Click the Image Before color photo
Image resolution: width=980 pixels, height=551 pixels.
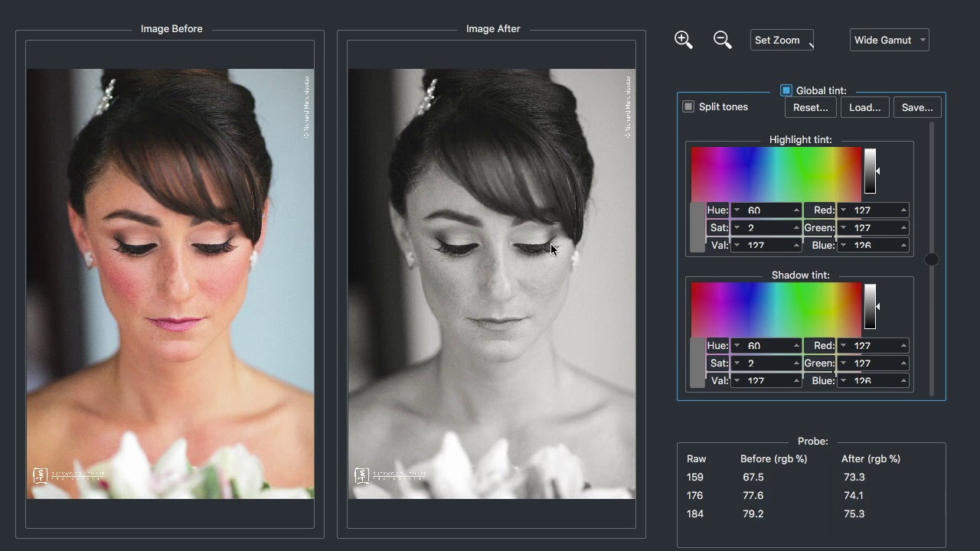point(170,284)
